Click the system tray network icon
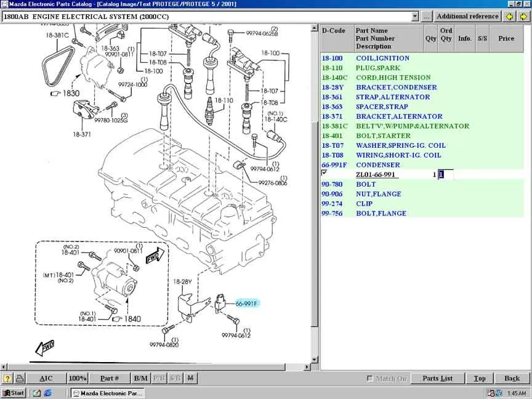532x399 pixels. [x=498, y=393]
